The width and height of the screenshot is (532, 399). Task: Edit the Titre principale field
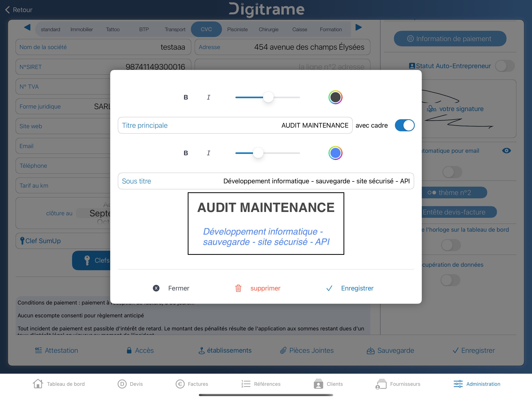click(x=235, y=125)
